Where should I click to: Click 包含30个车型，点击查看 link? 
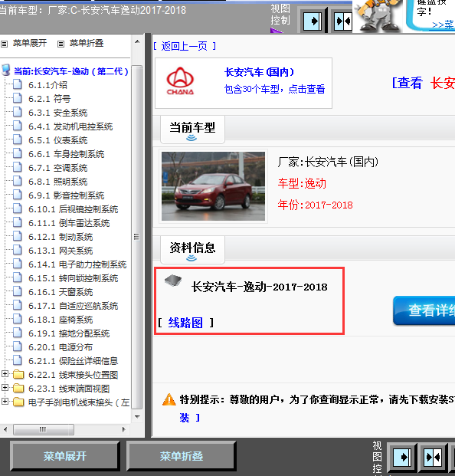(274, 89)
